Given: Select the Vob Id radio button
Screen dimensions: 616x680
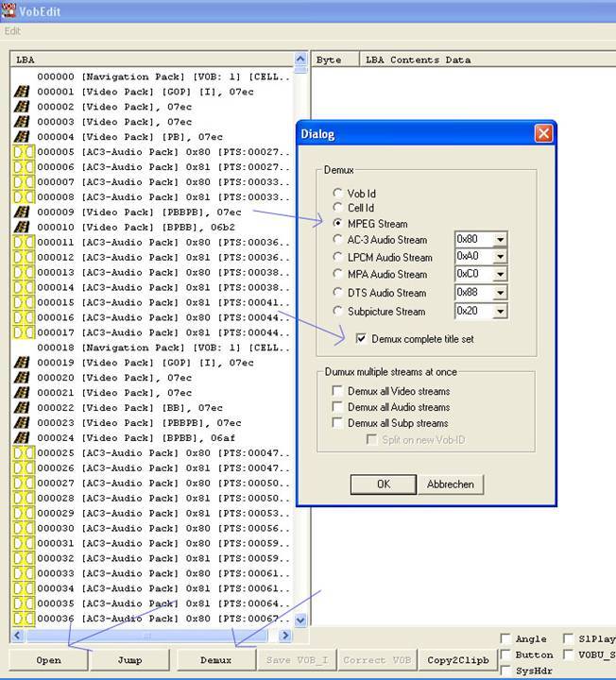Looking at the screenshot, I should pos(337,193).
